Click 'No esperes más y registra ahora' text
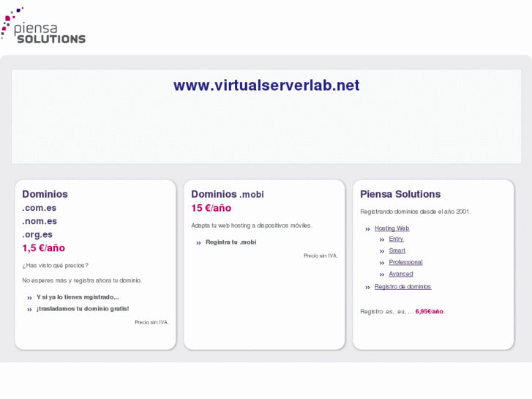This screenshot has width=532, height=399. pyautogui.click(x=67, y=280)
